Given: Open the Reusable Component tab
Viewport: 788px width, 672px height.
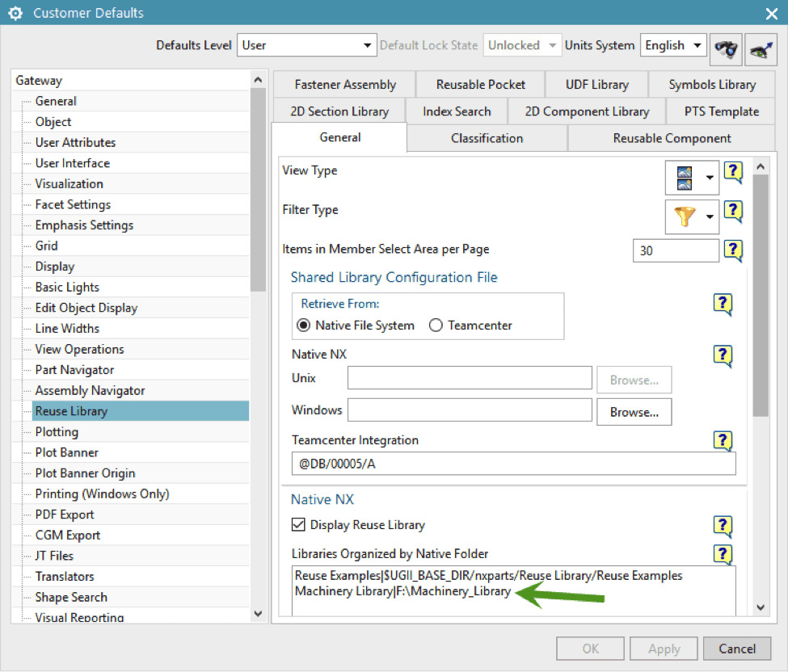Looking at the screenshot, I should point(672,138).
